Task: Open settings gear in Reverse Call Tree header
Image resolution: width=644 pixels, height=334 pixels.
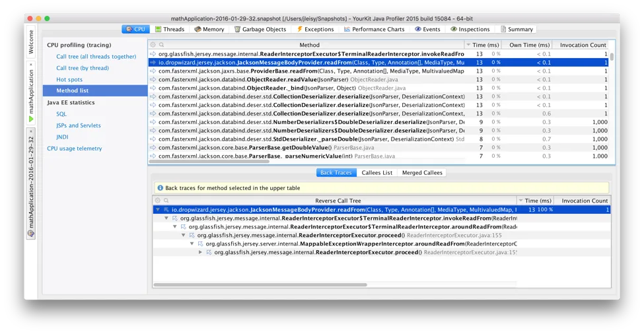Action: (157, 201)
